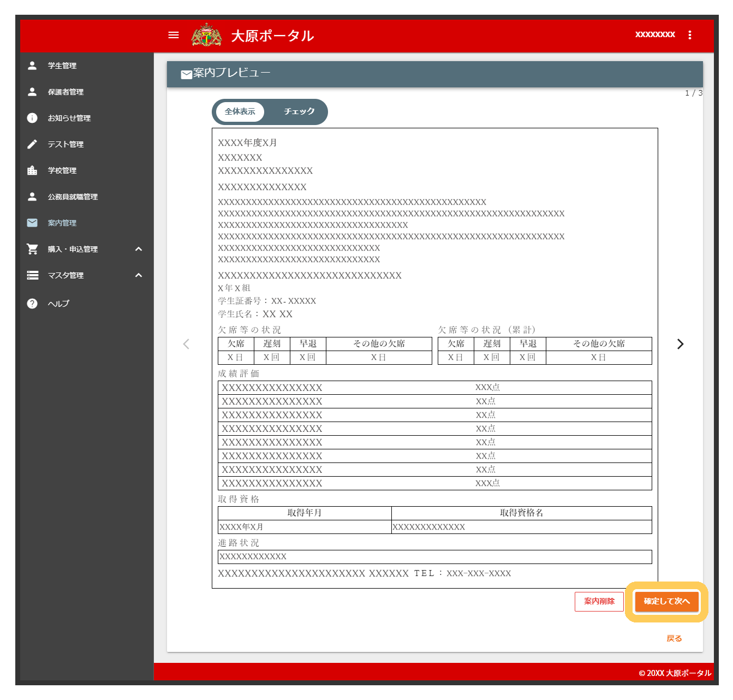Click the 大原ポータル title

(x=272, y=36)
